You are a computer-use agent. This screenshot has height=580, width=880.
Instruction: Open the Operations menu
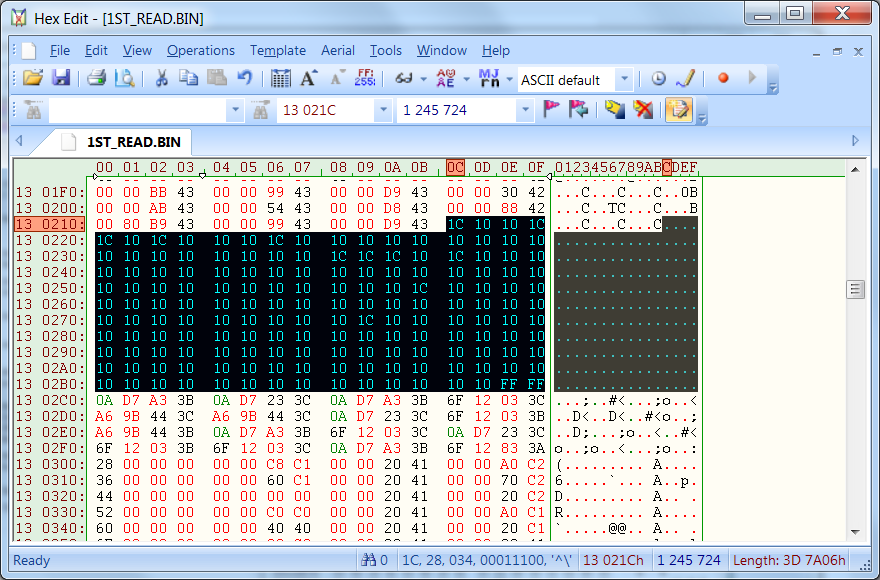200,51
